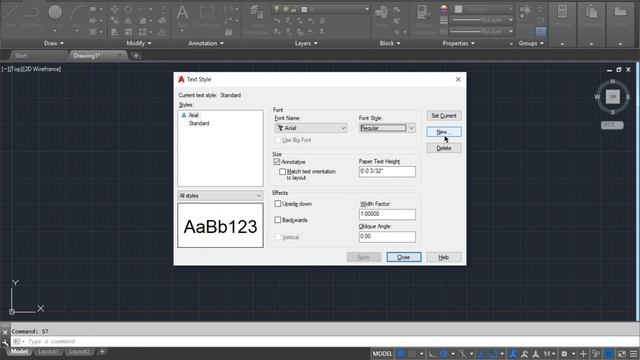Close the command line with X icon

point(5,332)
